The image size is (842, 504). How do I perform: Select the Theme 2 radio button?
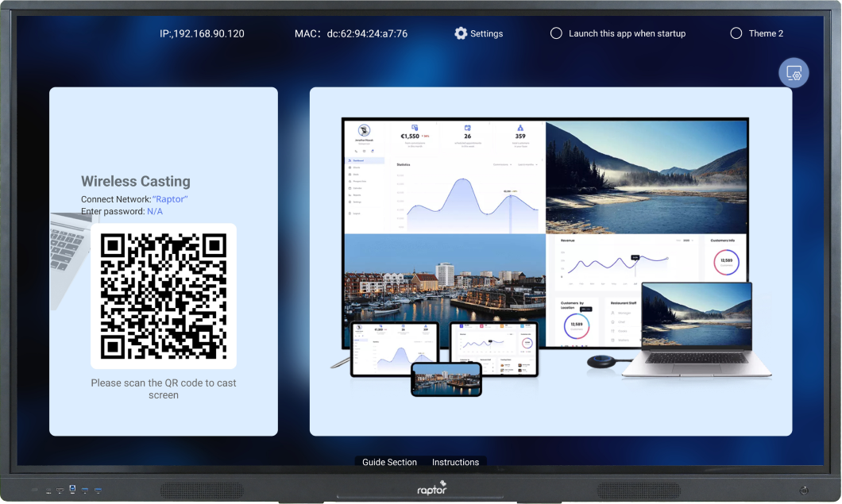pos(736,33)
